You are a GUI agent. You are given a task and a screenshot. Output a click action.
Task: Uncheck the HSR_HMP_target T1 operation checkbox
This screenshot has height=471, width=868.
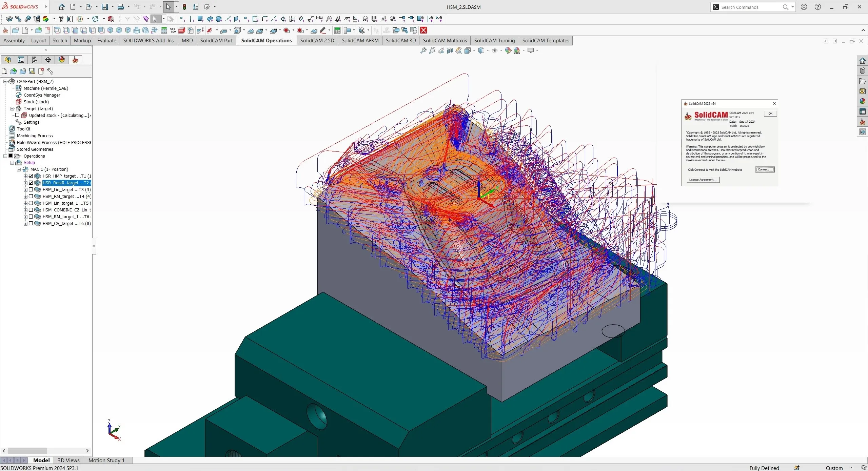point(31,176)
